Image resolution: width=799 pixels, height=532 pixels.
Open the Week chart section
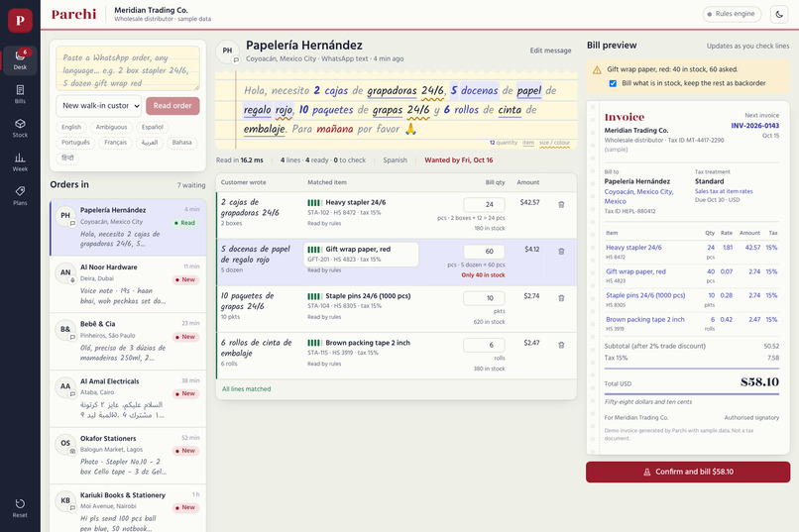(x=20, y=161)
